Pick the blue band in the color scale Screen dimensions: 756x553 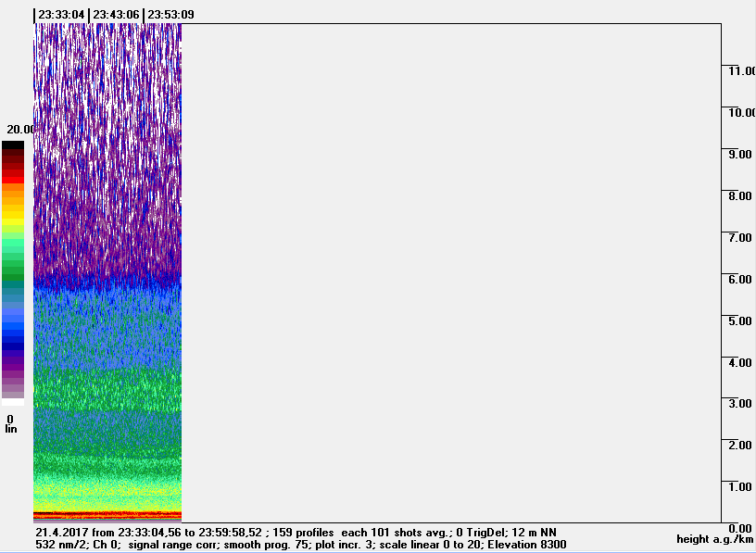(13, 325)
